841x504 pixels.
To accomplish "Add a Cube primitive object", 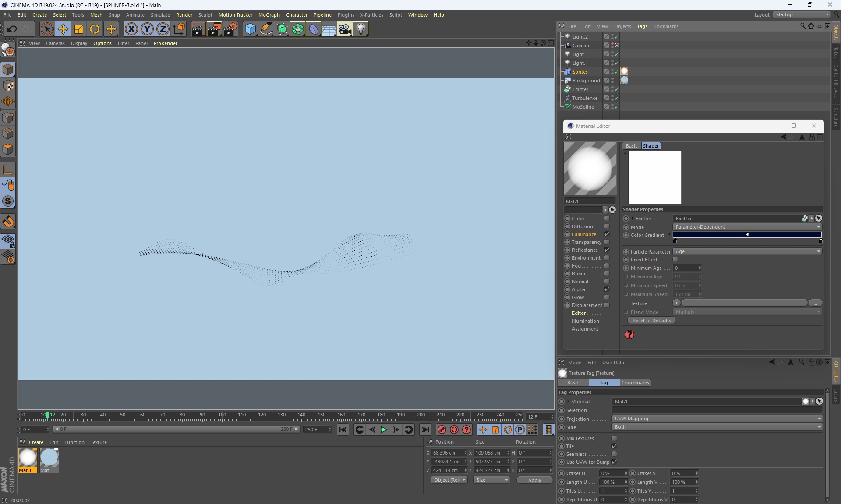I will click(250, 29).
